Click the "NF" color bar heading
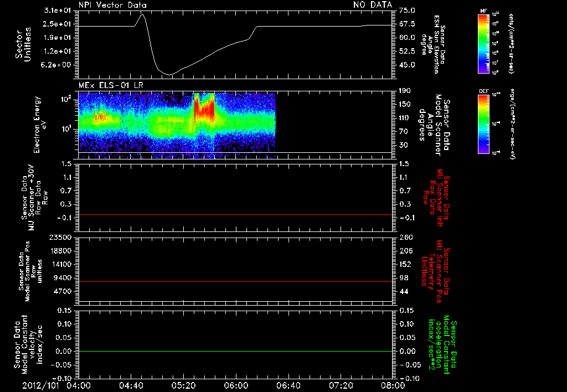The height and width of the screenshot is (392, 567). pyautogui.click(x=483, y=11)
